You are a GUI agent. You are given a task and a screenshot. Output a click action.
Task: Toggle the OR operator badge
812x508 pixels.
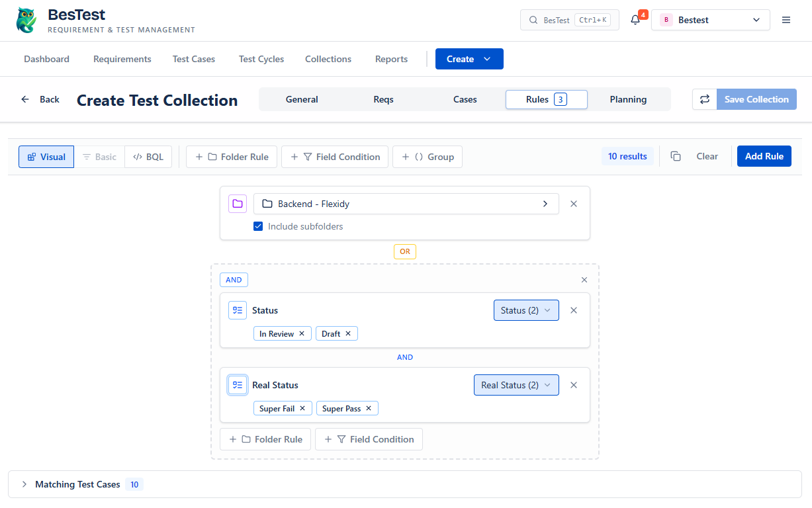tap(405, 251)
